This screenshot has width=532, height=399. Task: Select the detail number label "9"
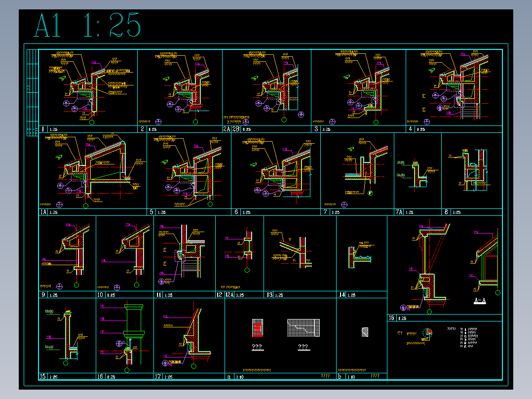[43, 295]
